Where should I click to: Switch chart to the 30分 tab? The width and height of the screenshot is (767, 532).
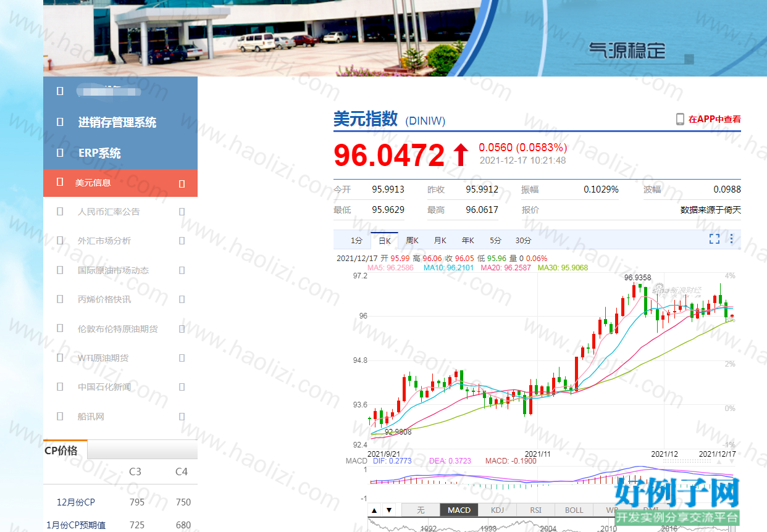coord(523,240)
